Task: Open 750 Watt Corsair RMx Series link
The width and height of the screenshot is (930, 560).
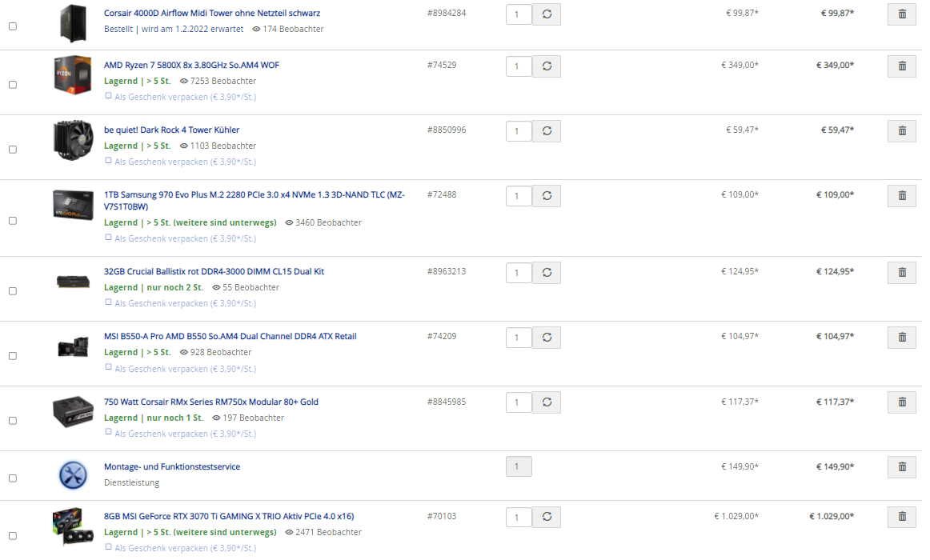Action: [211, 402]
